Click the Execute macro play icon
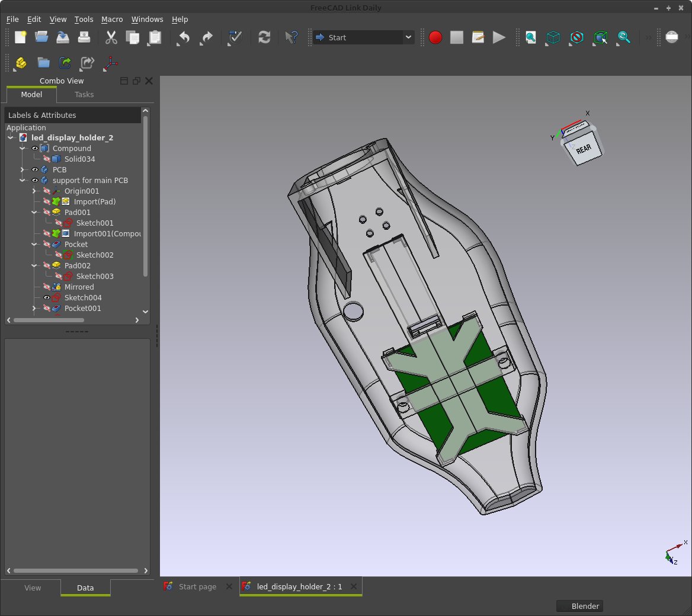Viewport: 692px width, 616px height. coord(499,37)
